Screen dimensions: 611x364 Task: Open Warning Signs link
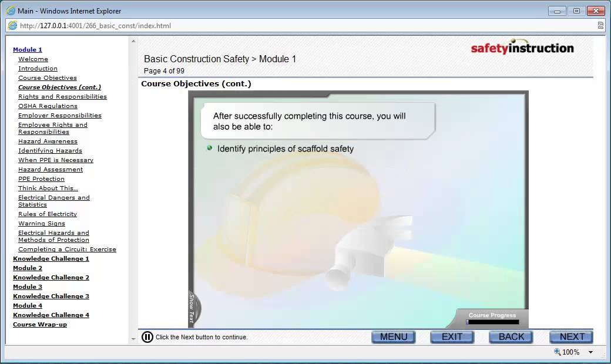click(x=42, y=224)
